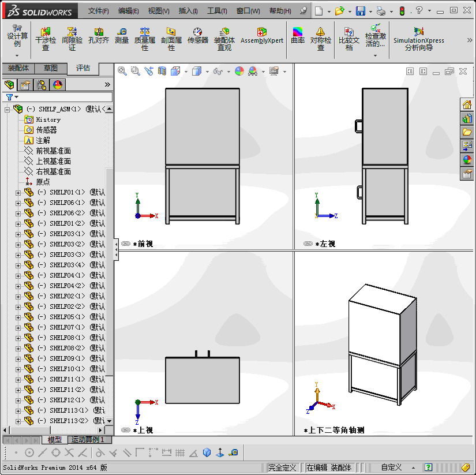The height and width of the screenshot is (475, 476).
Task: Run Symmetry Check (对称检查)
Action: (x=321, y=39)
